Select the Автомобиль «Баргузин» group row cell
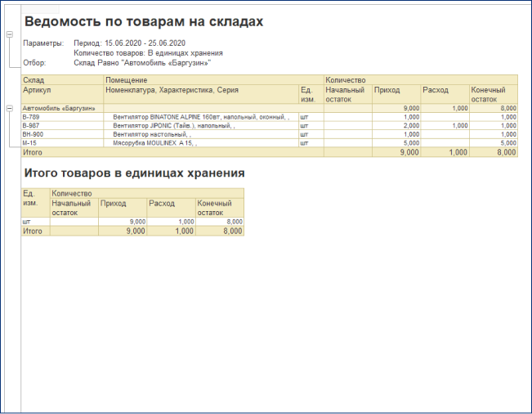This screenshot has width=532, height=414. pos(62,108)
